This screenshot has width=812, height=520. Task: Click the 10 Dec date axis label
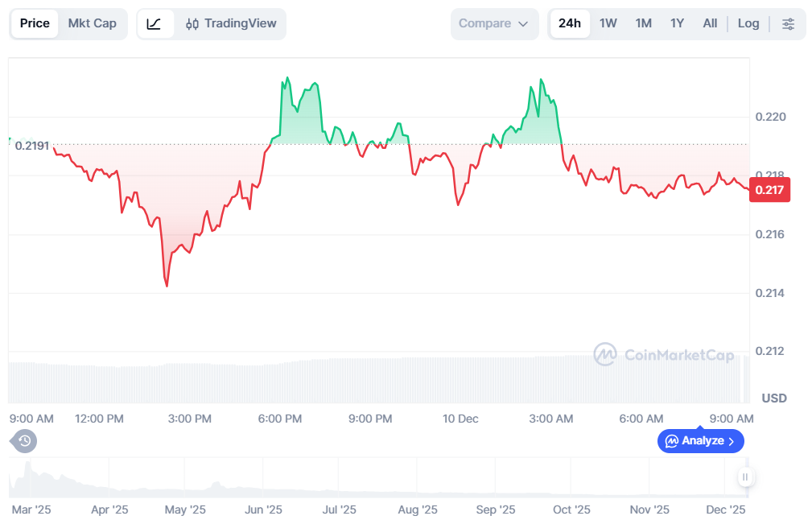pos(460,419)
